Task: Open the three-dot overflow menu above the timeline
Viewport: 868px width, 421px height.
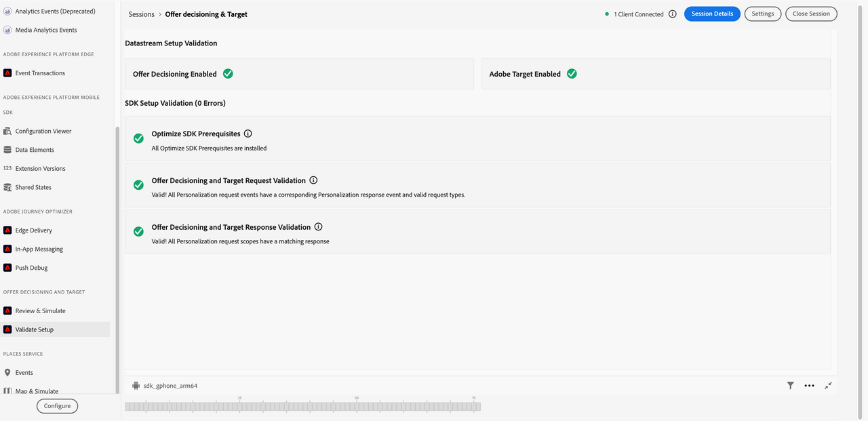Action: coord(809,385)
